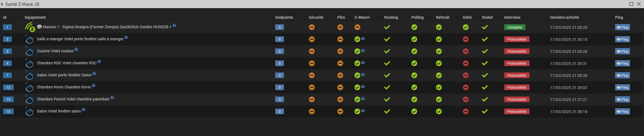
Task: Open Salon Volet fenêtre salon equipment link
Action: (x=59, y=111)
